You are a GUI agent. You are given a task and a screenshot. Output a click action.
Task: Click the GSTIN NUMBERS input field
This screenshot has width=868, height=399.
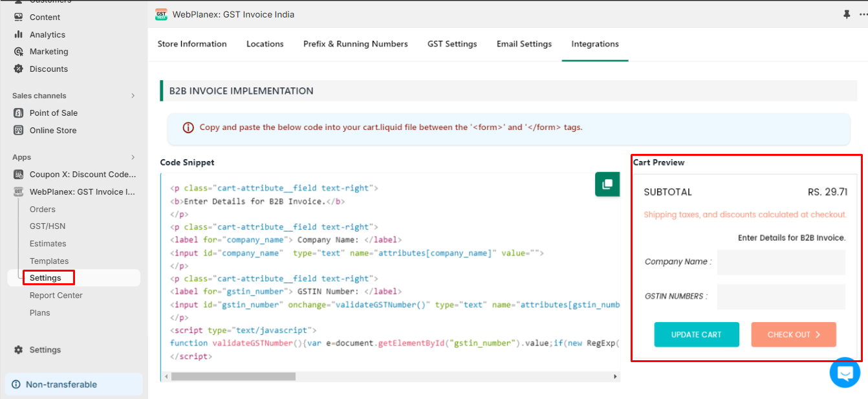pos(781,297)
